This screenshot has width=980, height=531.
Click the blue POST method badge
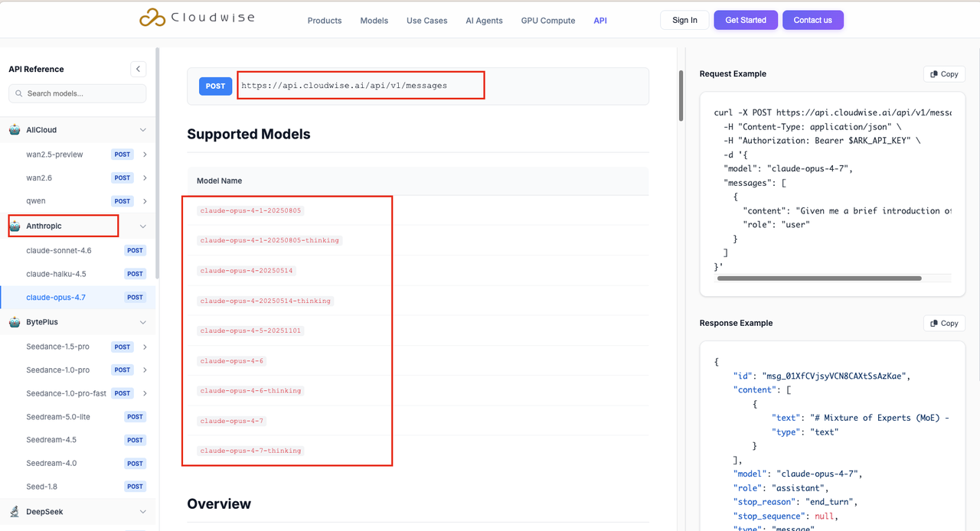[216, 86]
